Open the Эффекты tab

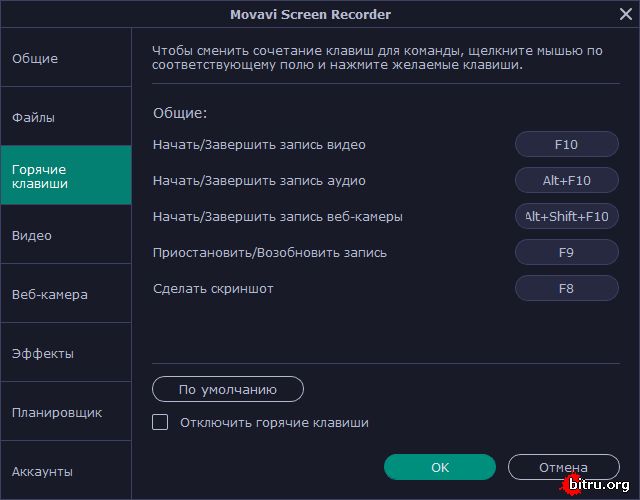(x=66, y=353)
